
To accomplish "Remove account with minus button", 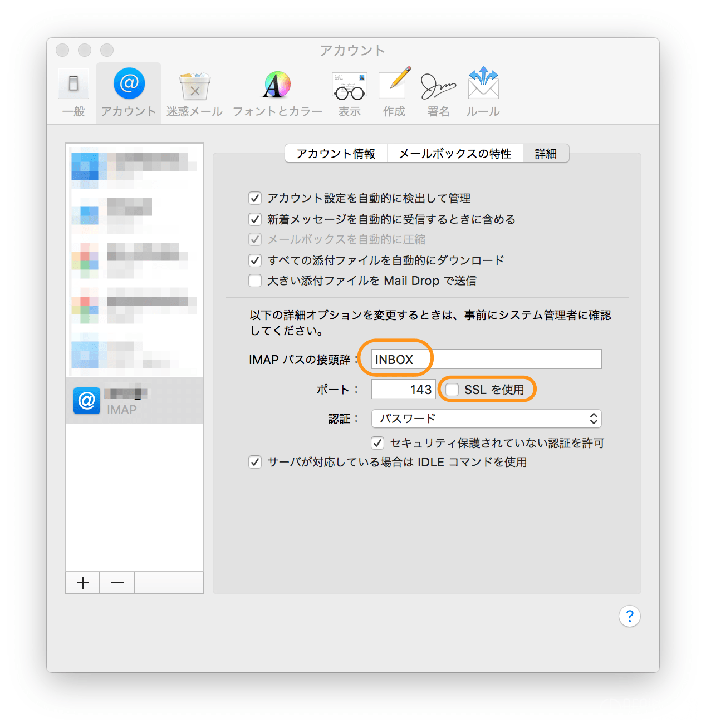I will [x=117, y=583].
